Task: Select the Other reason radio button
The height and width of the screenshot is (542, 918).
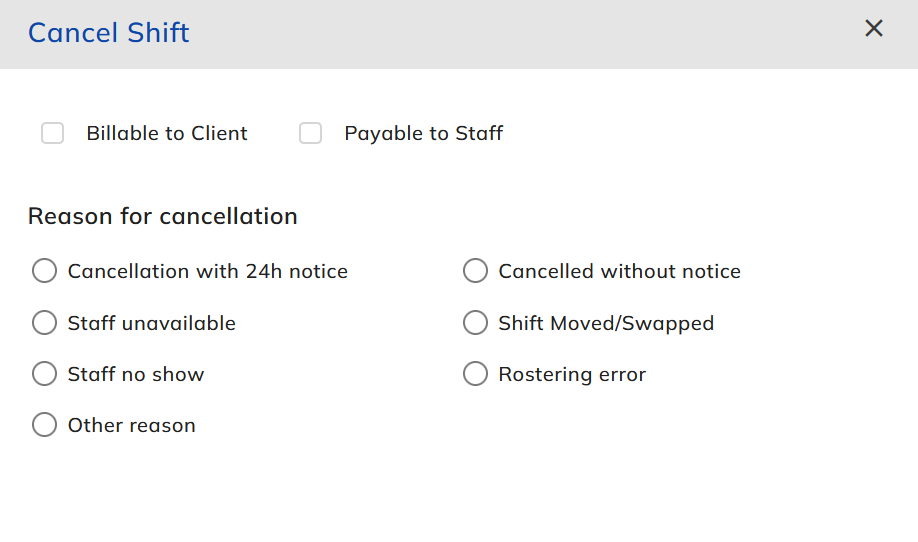Action: click(x=44, y=425)
